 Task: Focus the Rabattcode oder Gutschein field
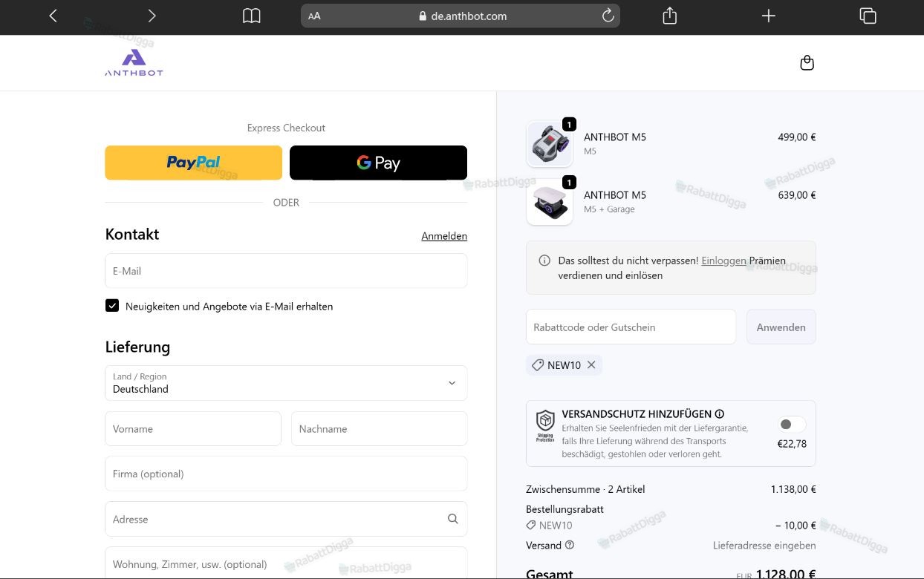coord(631,327)
